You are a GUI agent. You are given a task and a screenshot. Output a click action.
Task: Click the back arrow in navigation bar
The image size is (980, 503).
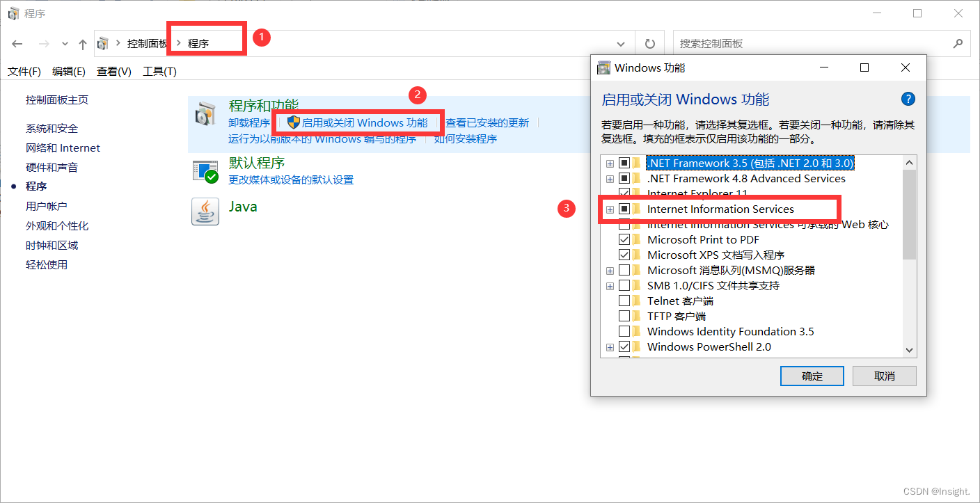17,44
